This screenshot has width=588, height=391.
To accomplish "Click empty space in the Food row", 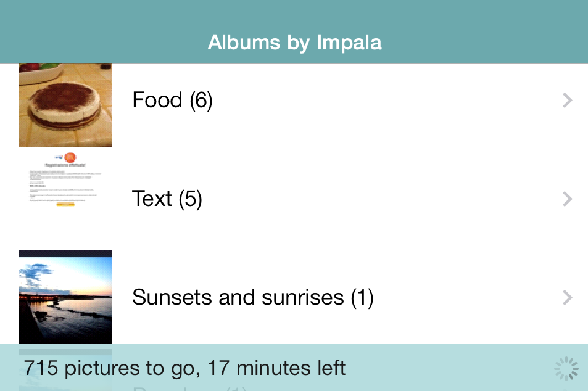I will [383, 101].
